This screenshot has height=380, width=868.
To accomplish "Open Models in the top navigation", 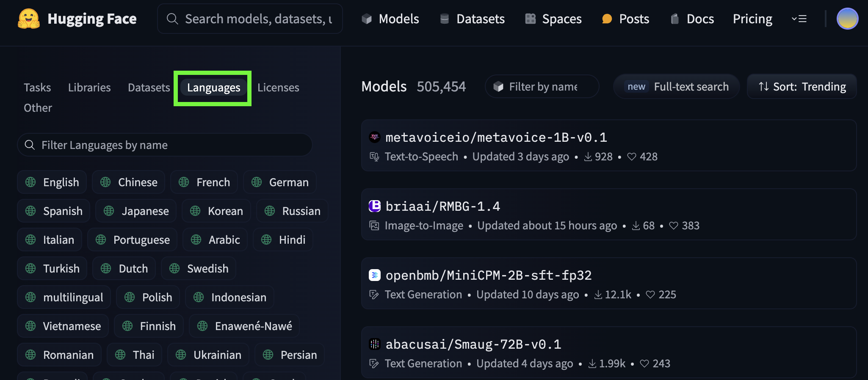I will 390,19.
